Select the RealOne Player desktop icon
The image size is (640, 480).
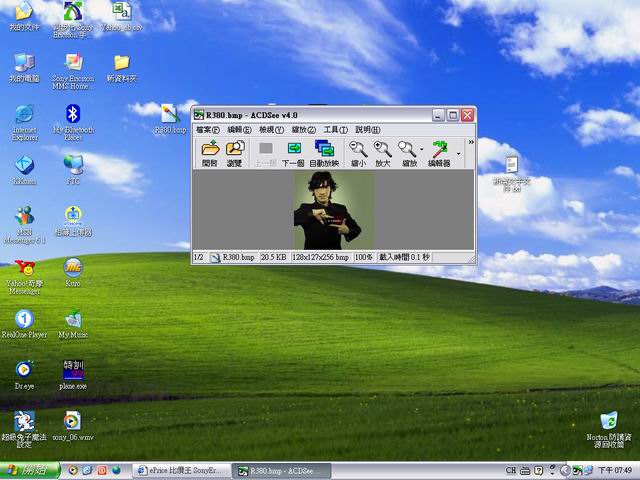24,324
